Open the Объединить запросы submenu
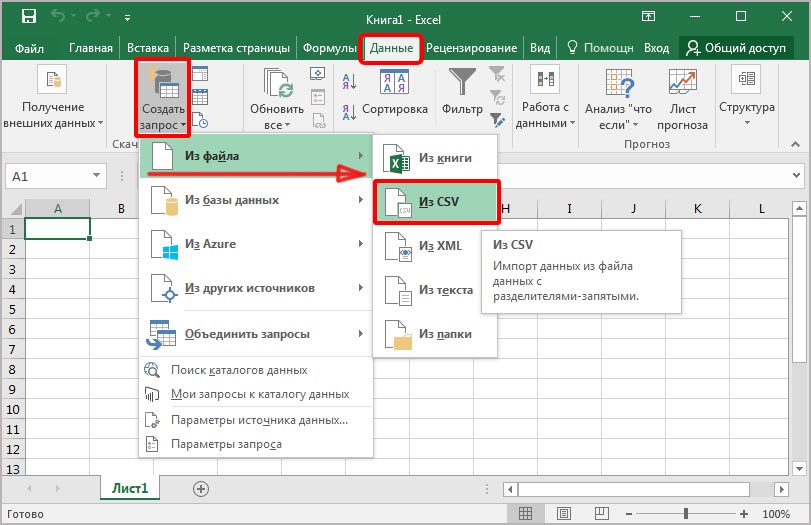This screenshot has width=811, height=525. pos(256,334)
